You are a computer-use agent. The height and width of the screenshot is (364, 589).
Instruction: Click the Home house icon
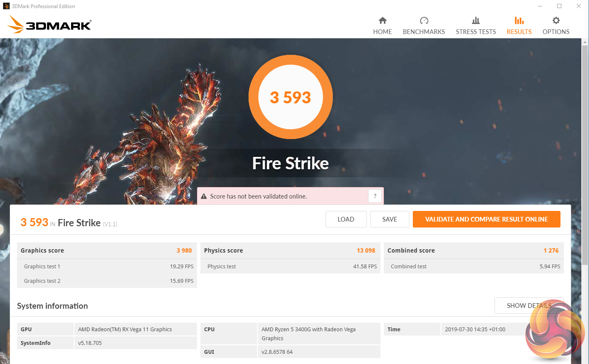[x=383, y=20]
